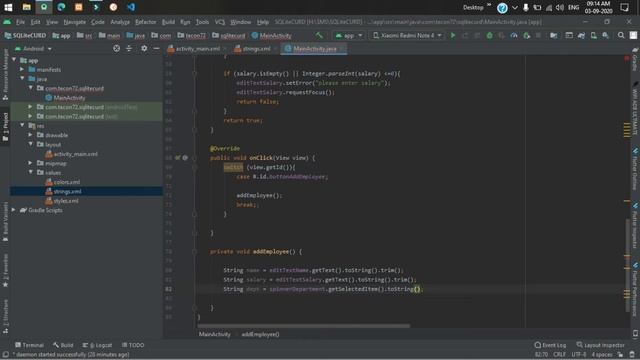The height and width of the screenshot is (360, 640).
Task: Click the addEmployee() breadcrumb below editor
Action: [x=260, y=334]
